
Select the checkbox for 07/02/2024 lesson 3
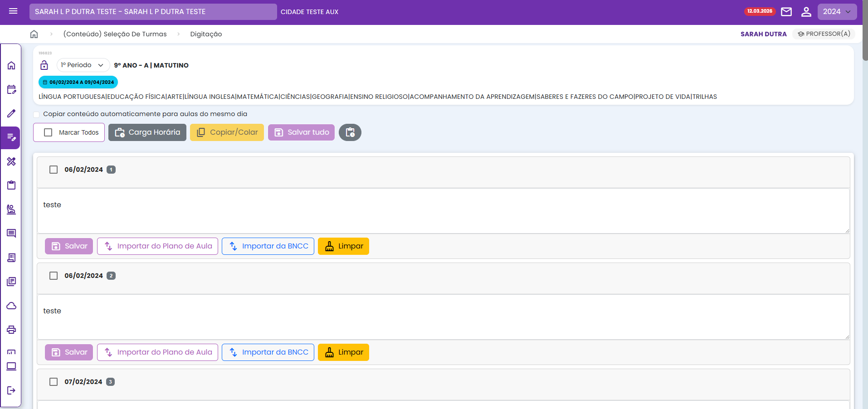coord(54,382)
